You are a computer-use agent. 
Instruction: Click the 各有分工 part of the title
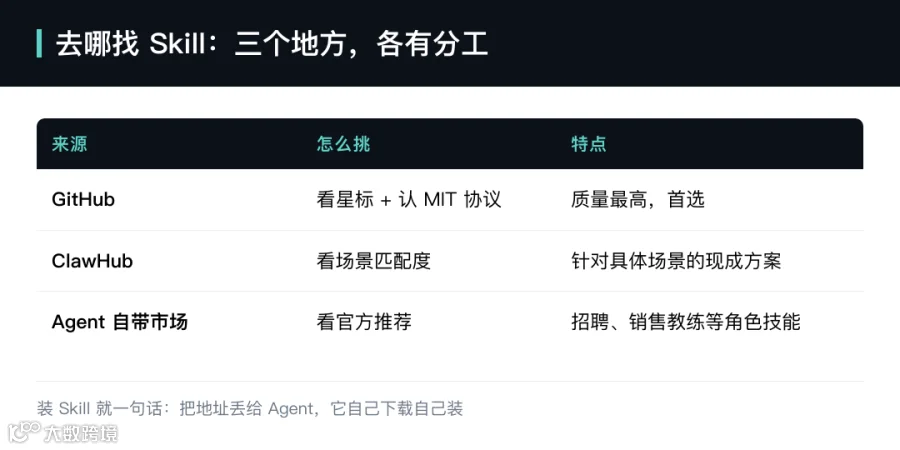(432, 44)
